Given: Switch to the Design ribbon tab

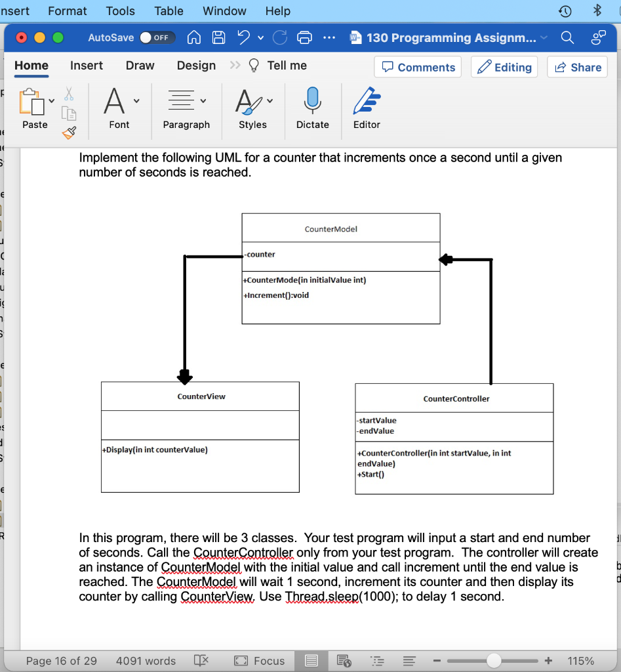Looking at the screenshot, I should [x=196, y=66].
